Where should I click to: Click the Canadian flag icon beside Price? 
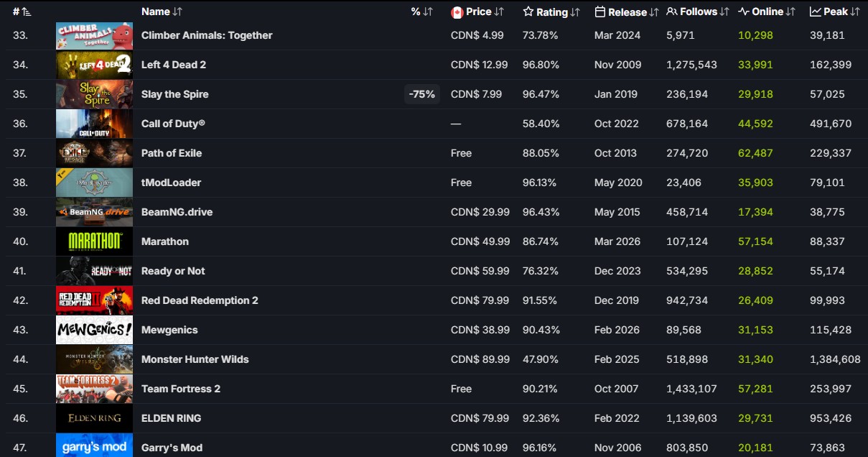point(457,12)
